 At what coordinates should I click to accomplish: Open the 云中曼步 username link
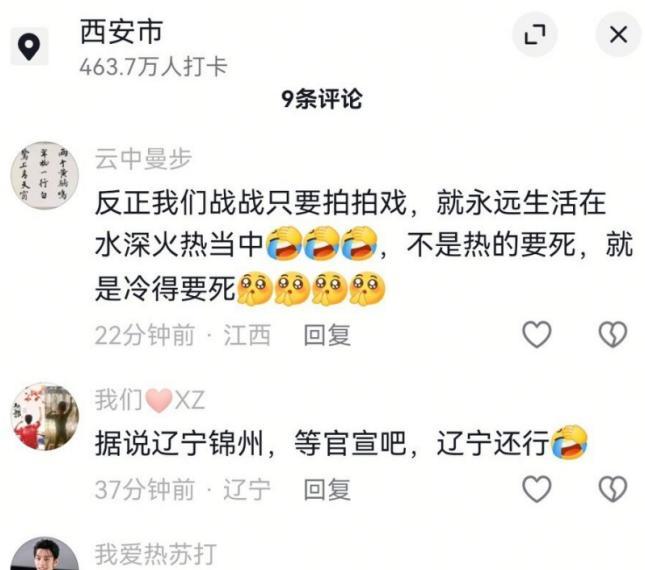(x=143, y=159)
